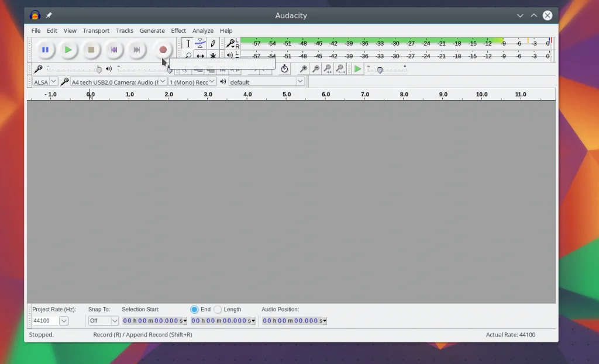599x364 pixels.
Task: Choose the Draw pencil tool
Action: 213,43
